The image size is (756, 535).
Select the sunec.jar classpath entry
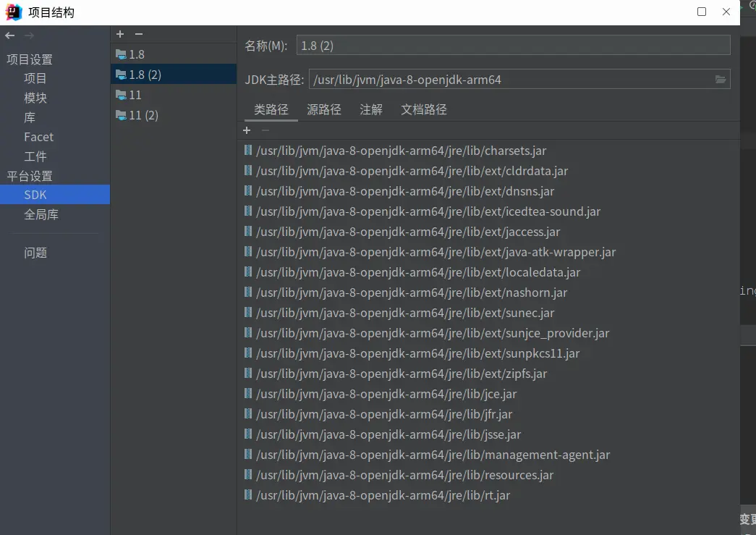click(489, 313)
